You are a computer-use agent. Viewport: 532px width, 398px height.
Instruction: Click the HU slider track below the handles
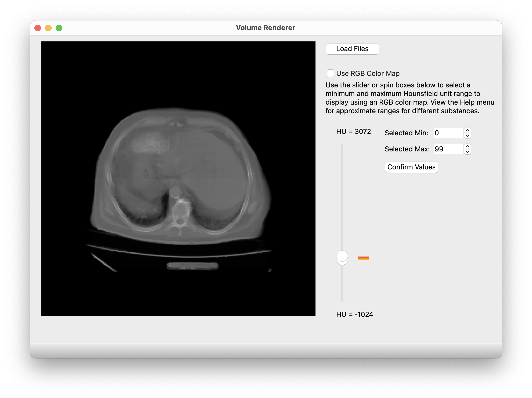click(342, 285)
